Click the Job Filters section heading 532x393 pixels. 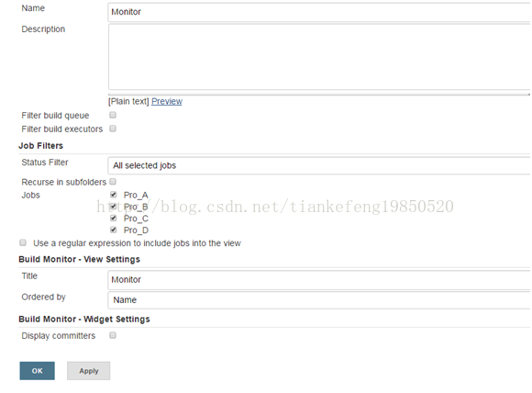tap(40, 146)
